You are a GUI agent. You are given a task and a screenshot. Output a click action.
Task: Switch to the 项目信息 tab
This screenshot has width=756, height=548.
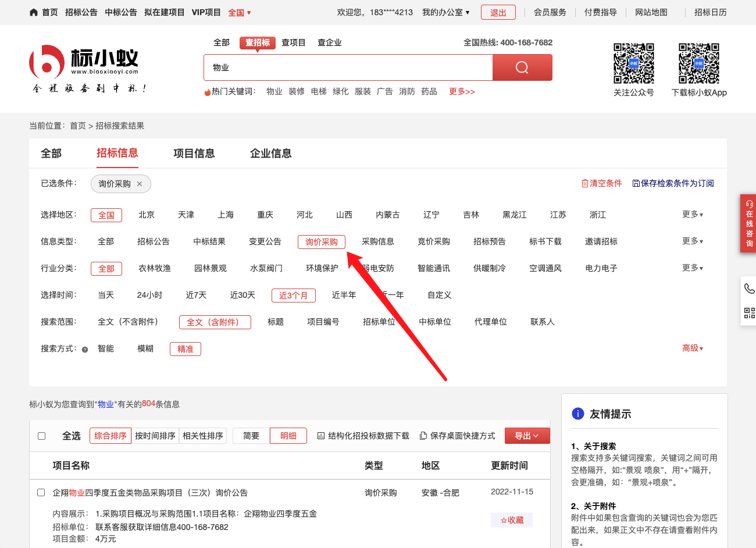(194, 154)
